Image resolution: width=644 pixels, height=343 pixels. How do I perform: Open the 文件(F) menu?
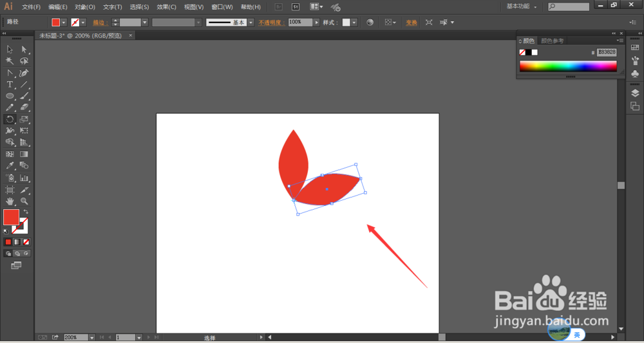(x=31, y=7)
